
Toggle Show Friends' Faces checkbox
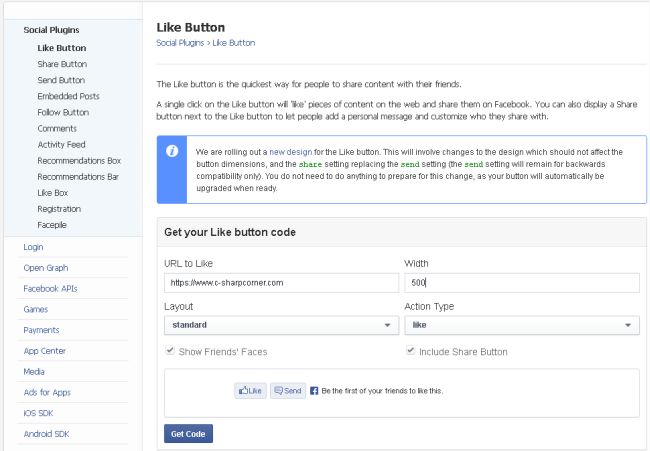click(x=170, y=350)
